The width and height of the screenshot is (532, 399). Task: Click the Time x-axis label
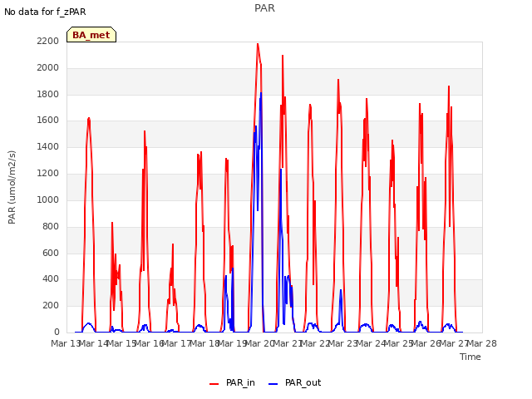tap(470, 357)
